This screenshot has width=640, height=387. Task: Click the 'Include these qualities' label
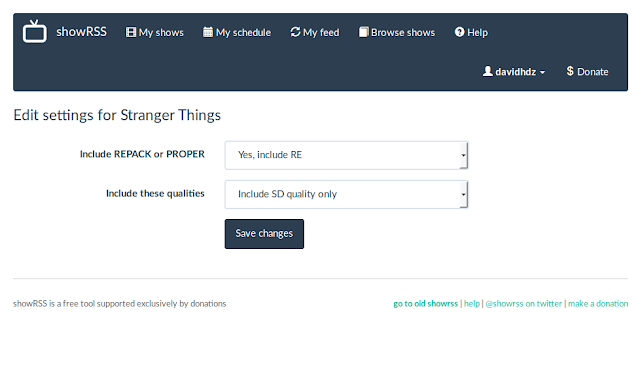coord(155,194)
